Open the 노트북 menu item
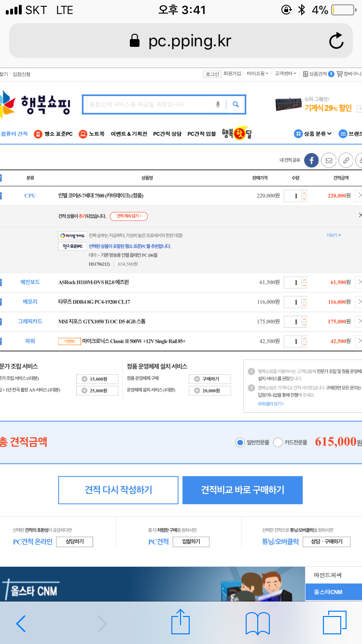Viewport: 362px width, 644px height. pos(92,134)
